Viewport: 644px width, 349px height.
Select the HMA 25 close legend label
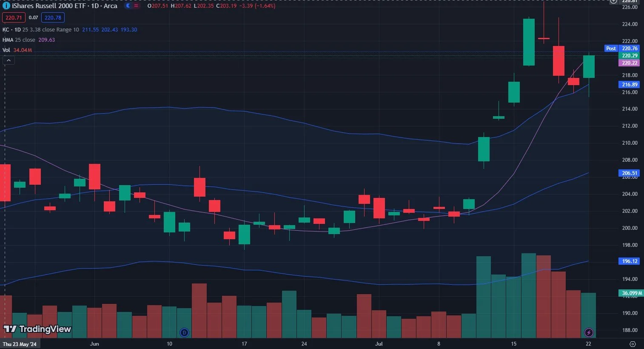pyautogui.click(x=19, y=40)
